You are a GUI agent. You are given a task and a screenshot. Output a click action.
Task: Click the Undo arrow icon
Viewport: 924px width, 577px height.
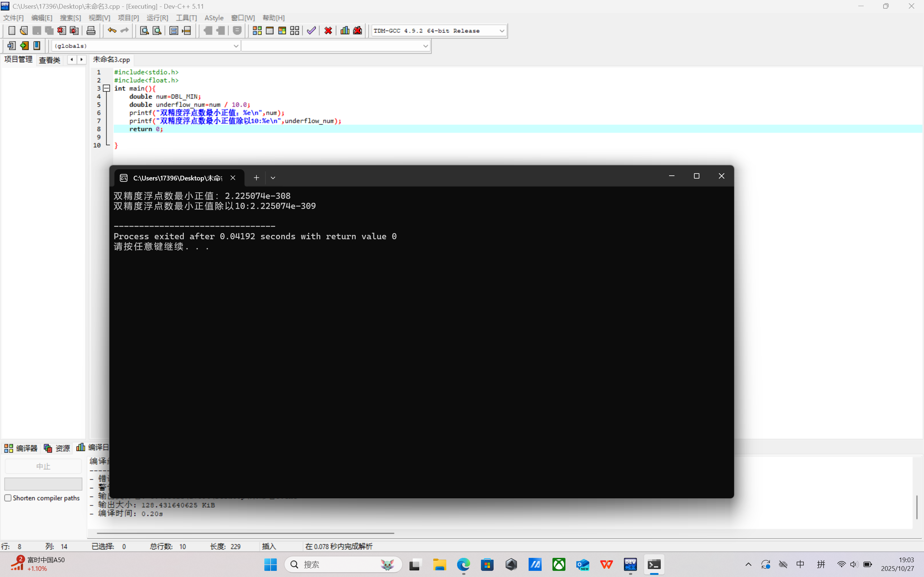pos(112,31)
